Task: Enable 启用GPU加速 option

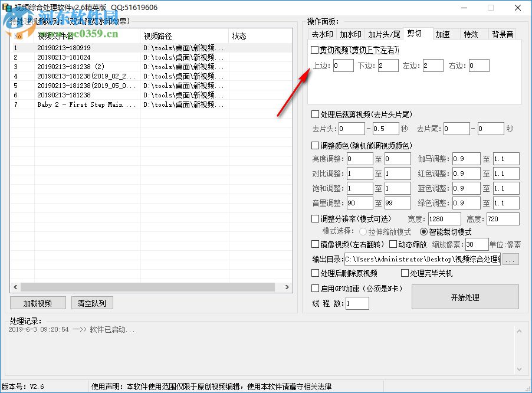Action: pyautogui.click(x=314, y=289)
